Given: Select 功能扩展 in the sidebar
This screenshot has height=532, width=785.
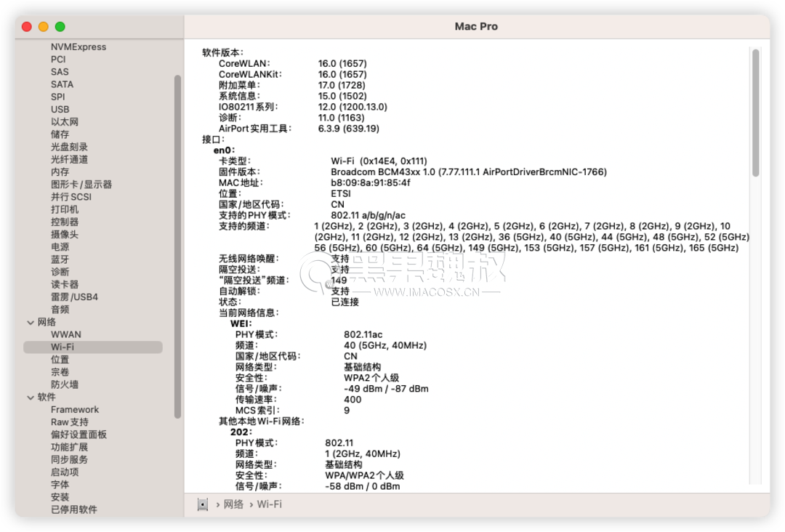Looking at the screenshot, I should click(69, 448).
